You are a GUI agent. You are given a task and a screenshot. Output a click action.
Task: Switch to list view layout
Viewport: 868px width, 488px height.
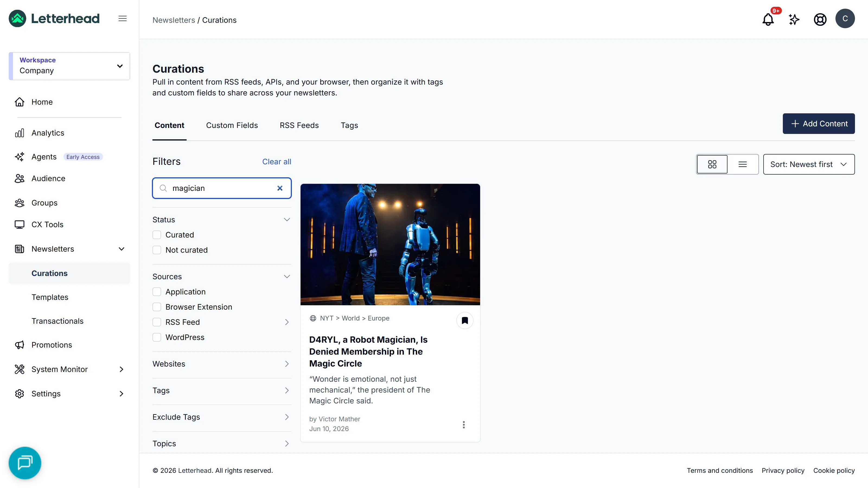pos(743,164)
